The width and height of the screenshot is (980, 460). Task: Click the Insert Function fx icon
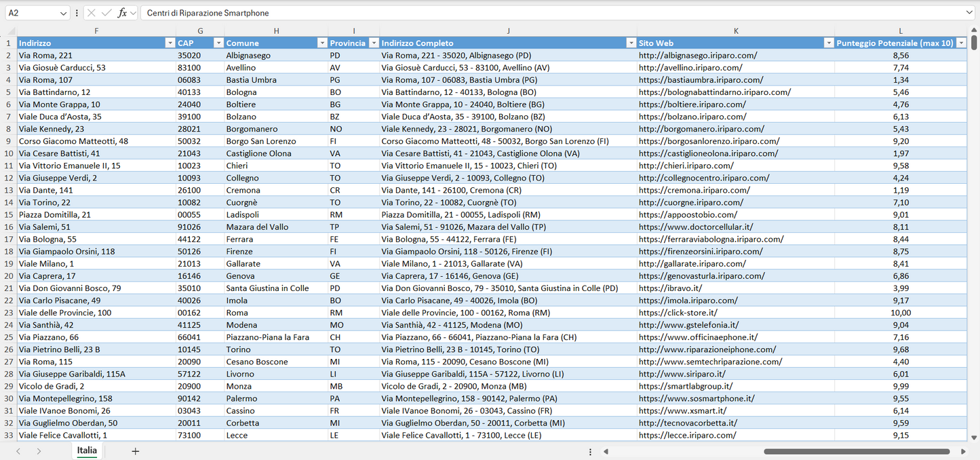(122, 13)
